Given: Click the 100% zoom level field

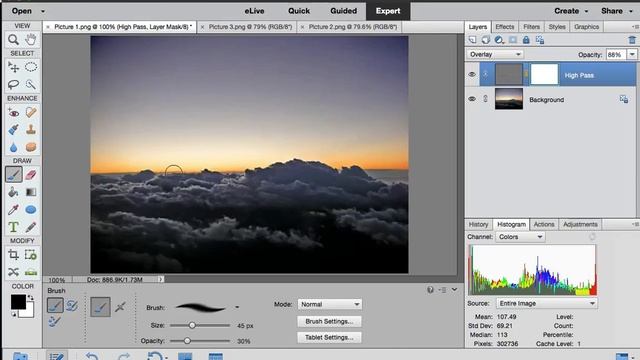Looking at the screenshot, I should 57,280.
